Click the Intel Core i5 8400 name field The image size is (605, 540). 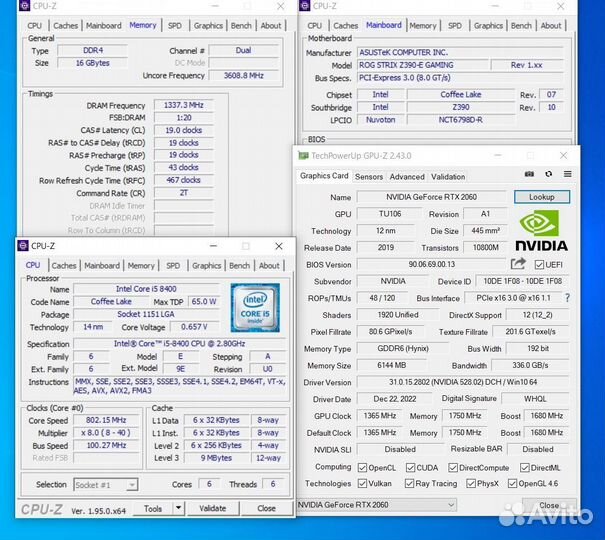coord(146,289)
